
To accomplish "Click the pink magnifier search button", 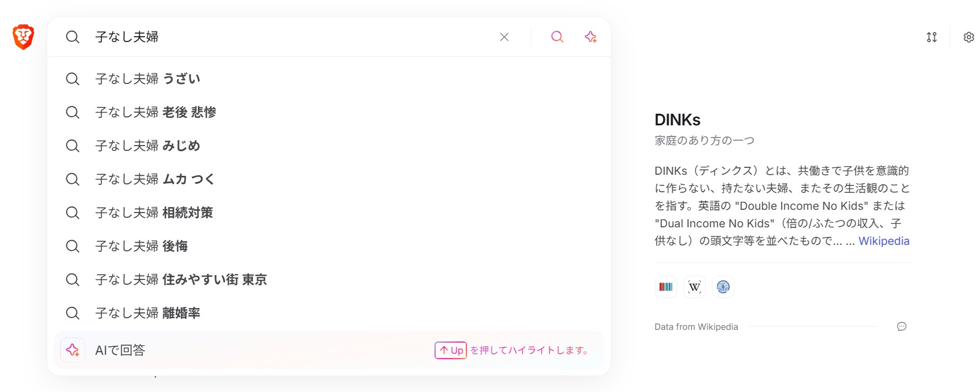I will click(557, 37).
